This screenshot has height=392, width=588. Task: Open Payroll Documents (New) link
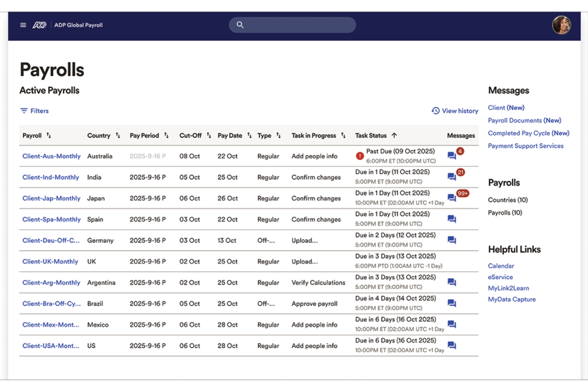pyautogui.click(x=524, y=120)
